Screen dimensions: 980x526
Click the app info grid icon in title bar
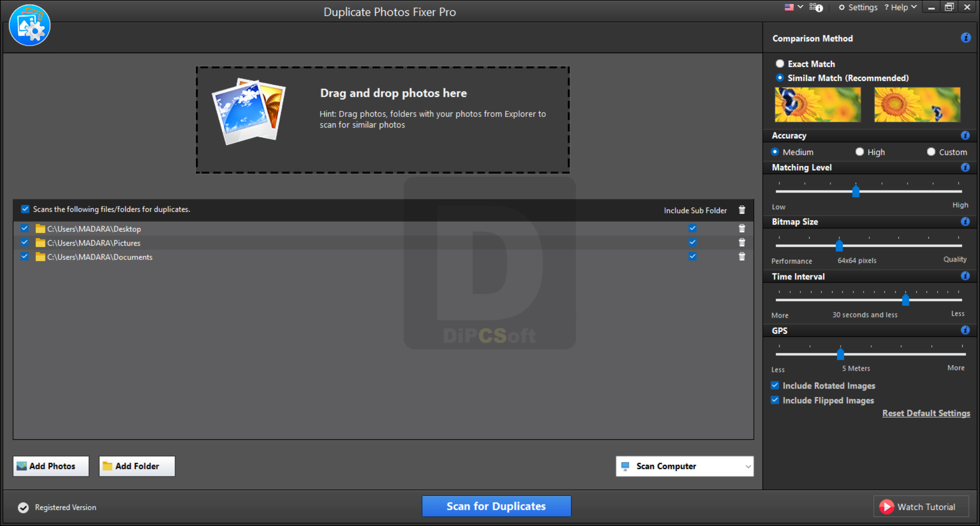tap(816, 7)
